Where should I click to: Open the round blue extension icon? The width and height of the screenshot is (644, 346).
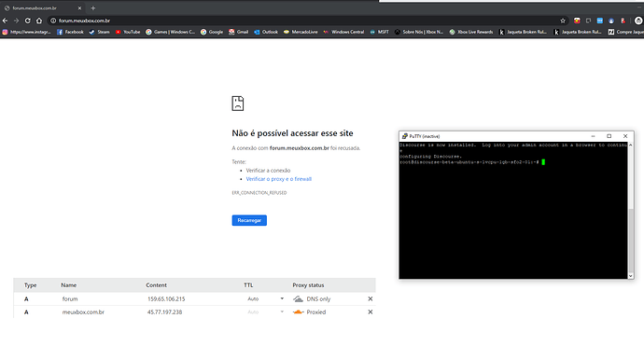(x=611, y=21)
